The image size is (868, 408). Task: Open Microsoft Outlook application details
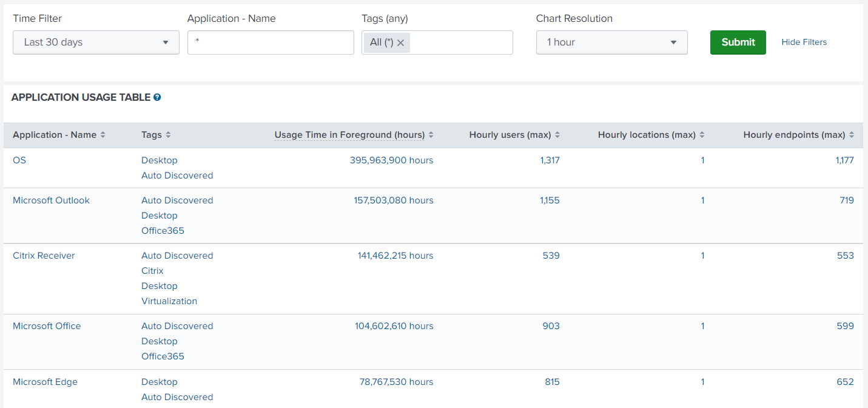[x=51, y=200]
